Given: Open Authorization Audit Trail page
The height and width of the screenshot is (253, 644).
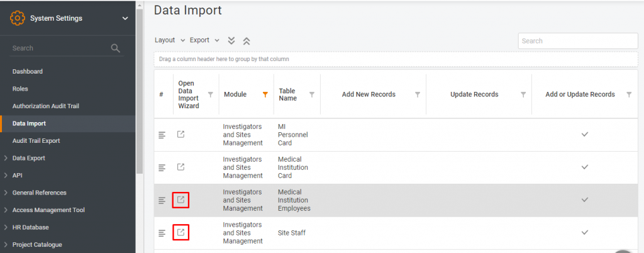Looking at the screenshot, I should pyautogui.click(x=46, y=106).
